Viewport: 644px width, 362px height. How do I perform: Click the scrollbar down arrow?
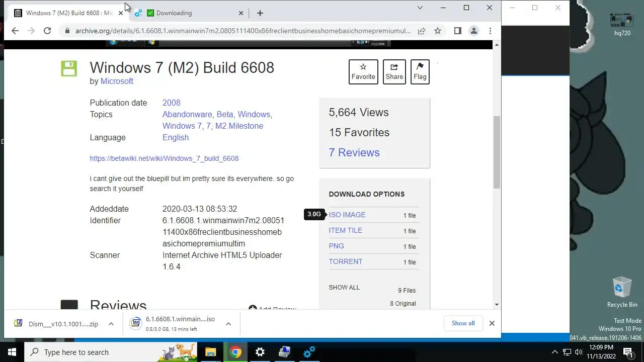497,305
